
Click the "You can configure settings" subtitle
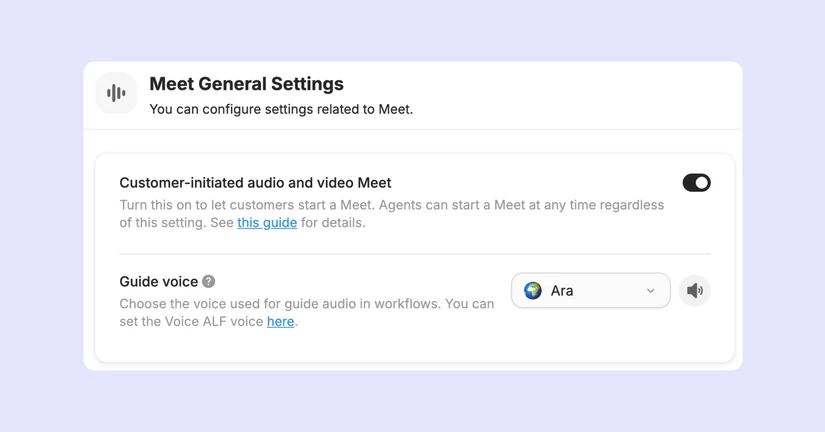(x=281, y=109)
